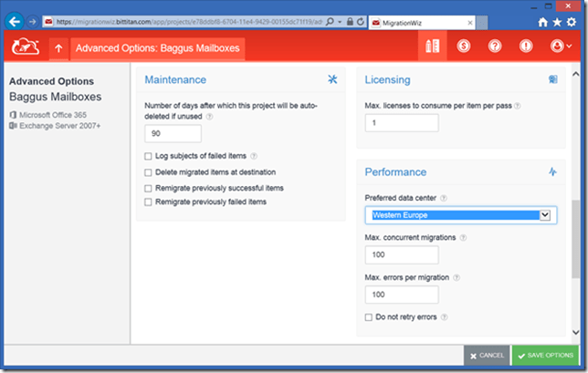The height and width of the screenshot is (373, 588).
Task: Click the help icon beside Preferred data center
Action: [445, 198]
